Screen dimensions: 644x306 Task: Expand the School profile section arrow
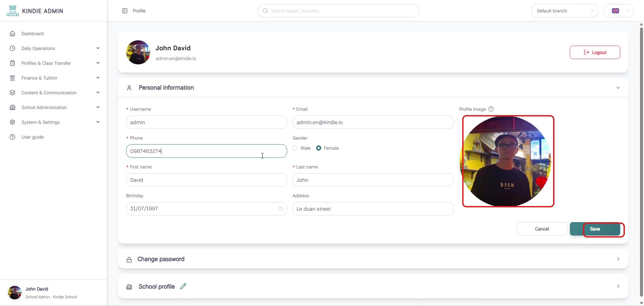tap(618, 286)
